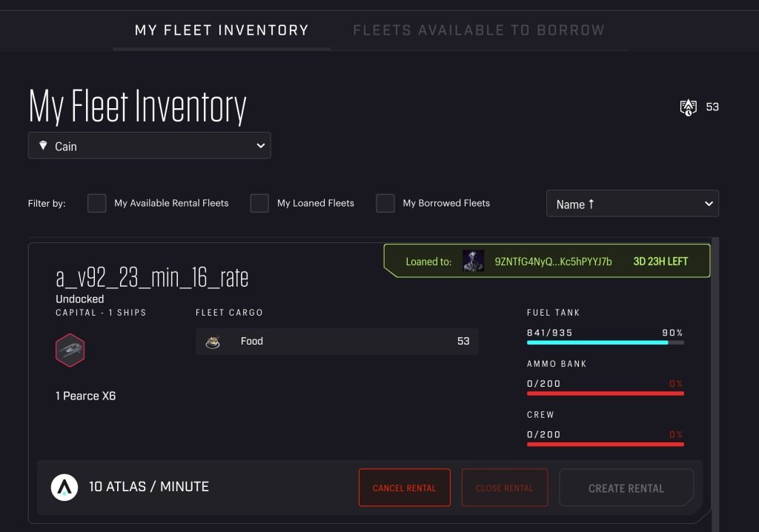759x532 pixels.
Task: Click the Pearce X6 ship hexagon icon
Action: click(70, 350)
